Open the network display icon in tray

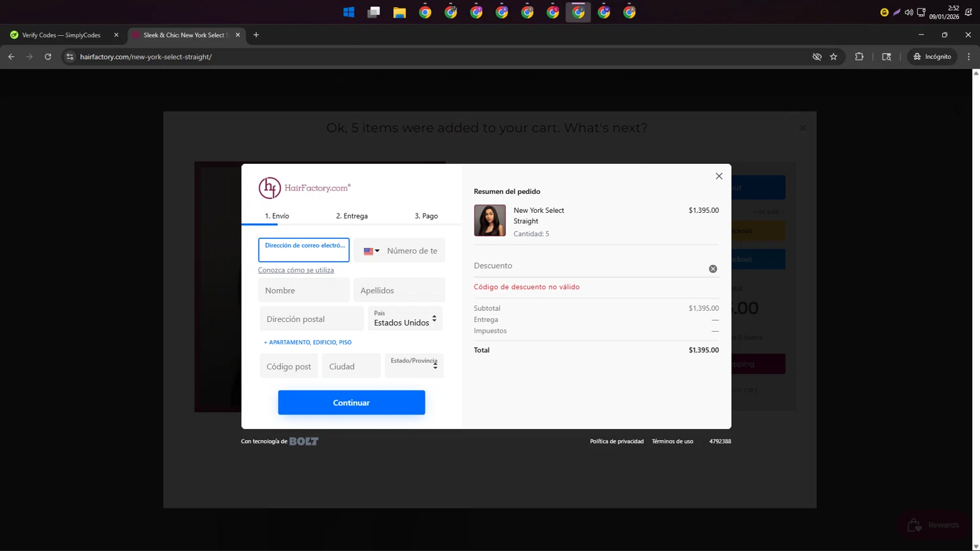(921, 12)
